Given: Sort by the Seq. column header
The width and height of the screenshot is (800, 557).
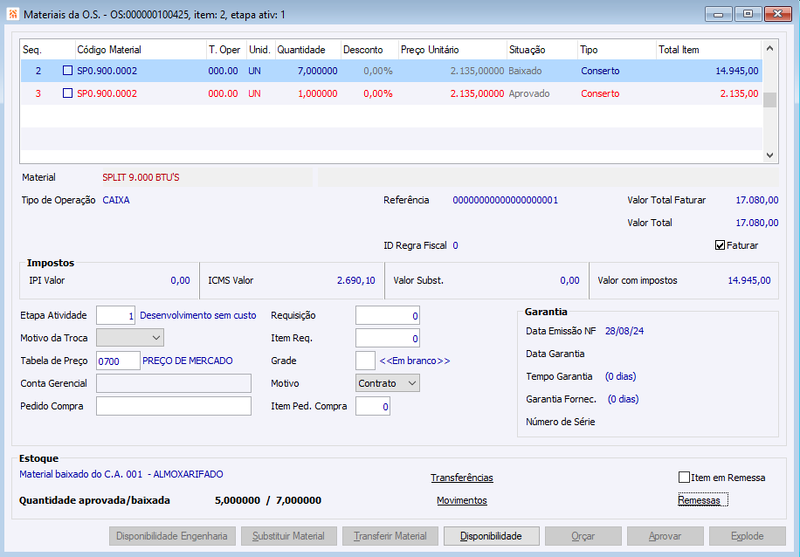Looking at the screenshot, I should tap(48, 49).
